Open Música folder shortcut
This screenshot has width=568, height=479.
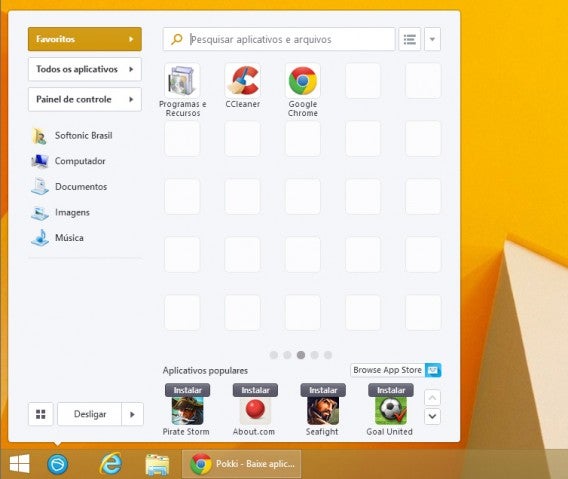[58, 238]
